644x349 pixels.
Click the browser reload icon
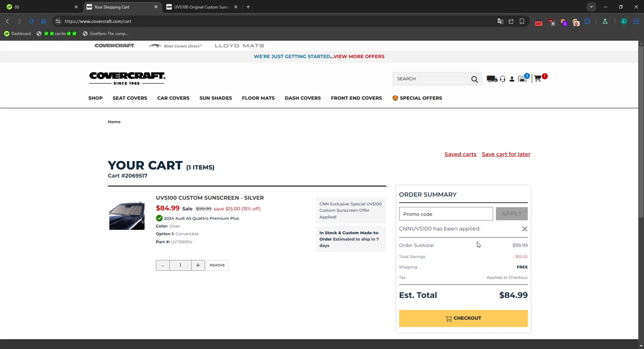coord(31,21)
